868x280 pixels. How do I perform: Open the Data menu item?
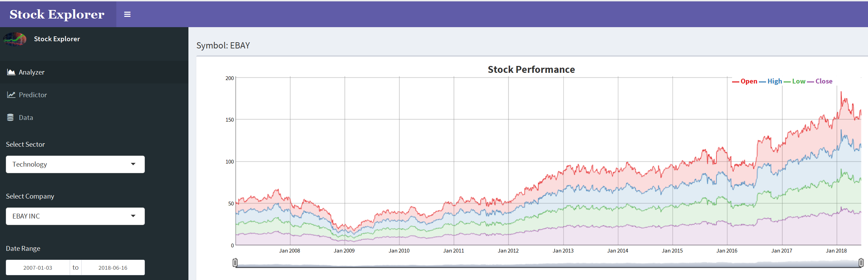[x=26, y=117]
